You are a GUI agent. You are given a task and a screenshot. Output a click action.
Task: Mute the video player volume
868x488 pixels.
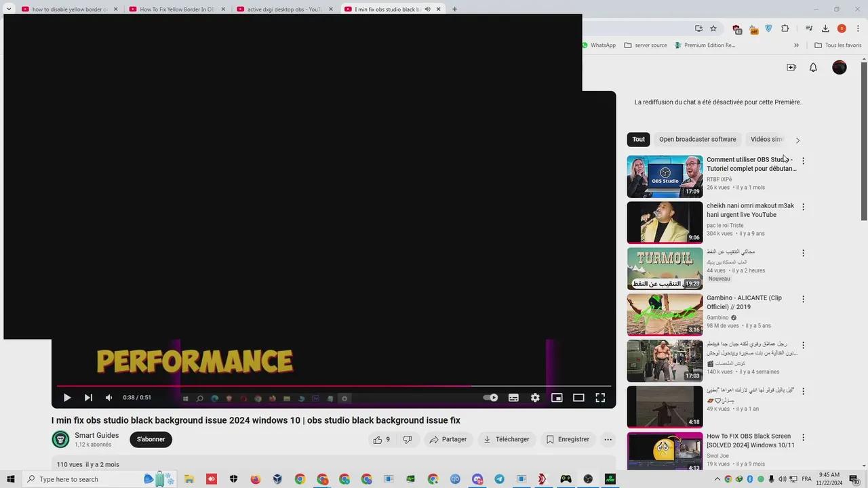pos(108,398)
